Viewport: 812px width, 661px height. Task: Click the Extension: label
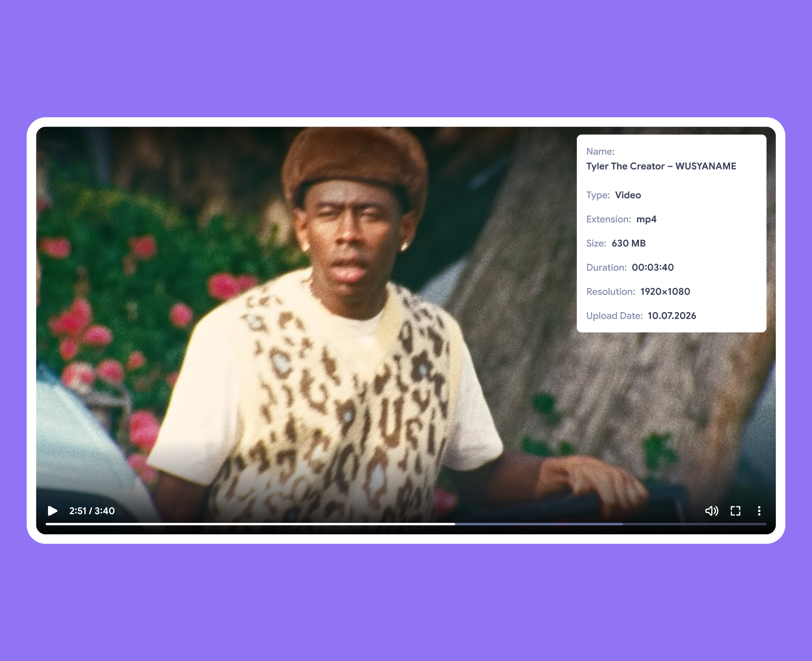pyautogui.click(x=609, y=219)
